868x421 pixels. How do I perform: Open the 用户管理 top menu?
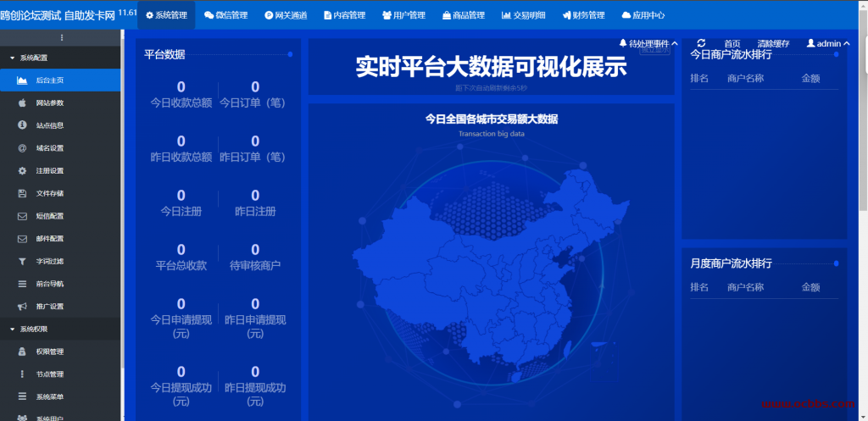click(x=404, y=15)
